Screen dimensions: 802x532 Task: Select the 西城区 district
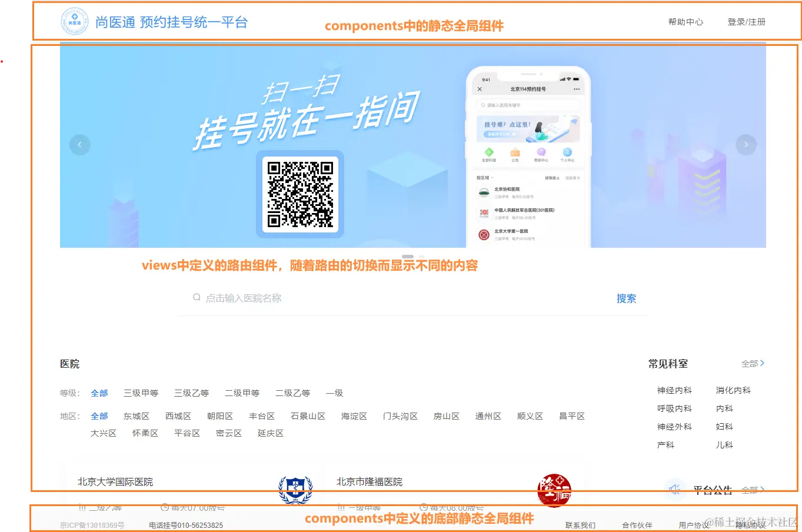[x=178, y=416]
